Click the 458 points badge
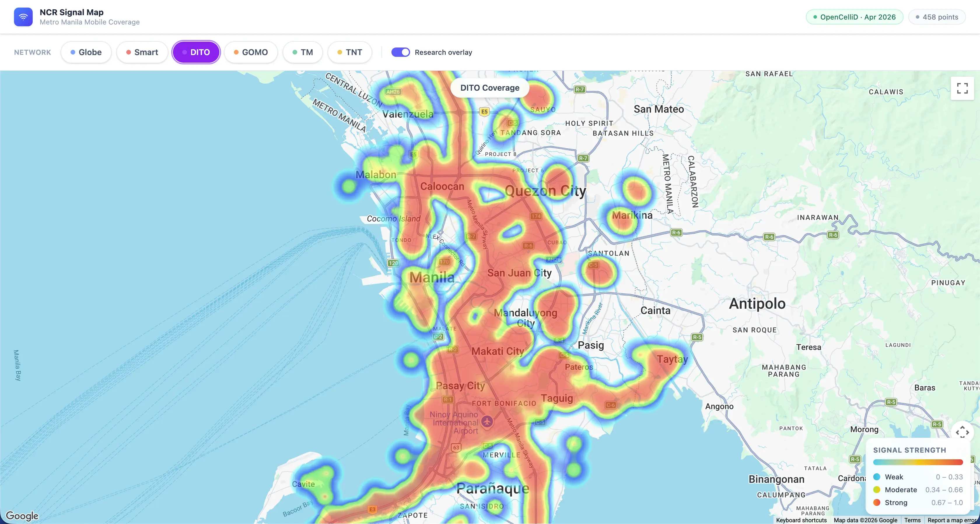Viewport: 980px width, 524px height. [937, 17]
